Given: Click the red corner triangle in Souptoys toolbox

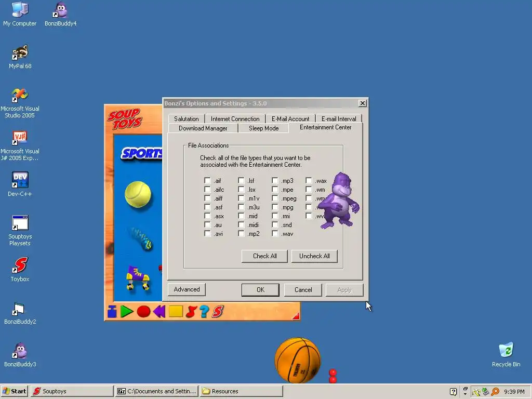Looking at the screenshot, I should click(296, 316).
